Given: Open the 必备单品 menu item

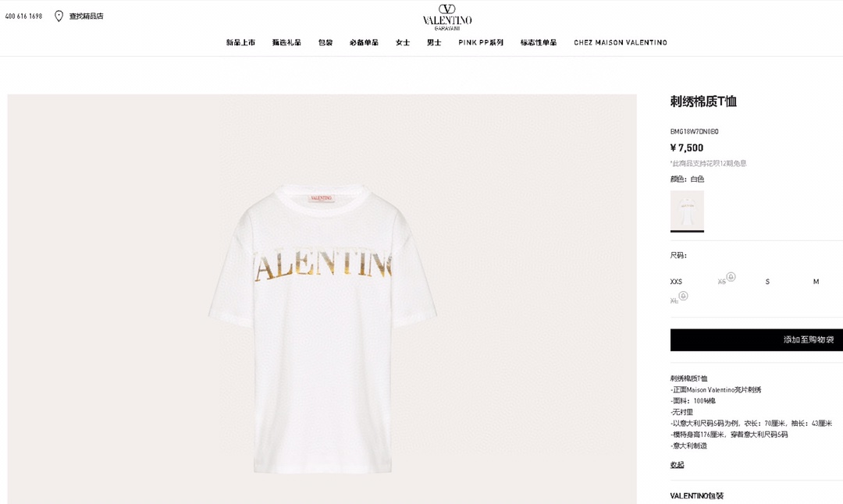Looking at the screenshot, I should pos(364,42).
